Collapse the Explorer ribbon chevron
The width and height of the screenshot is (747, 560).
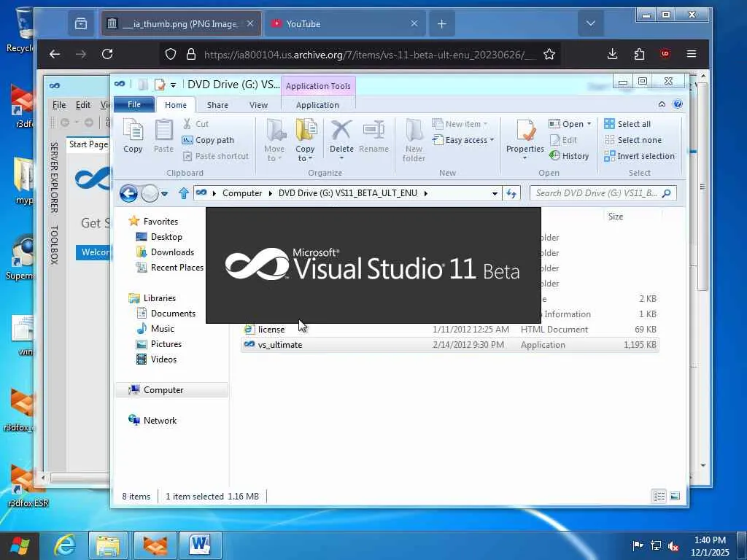pyautogui.click(x=662, y=104)
